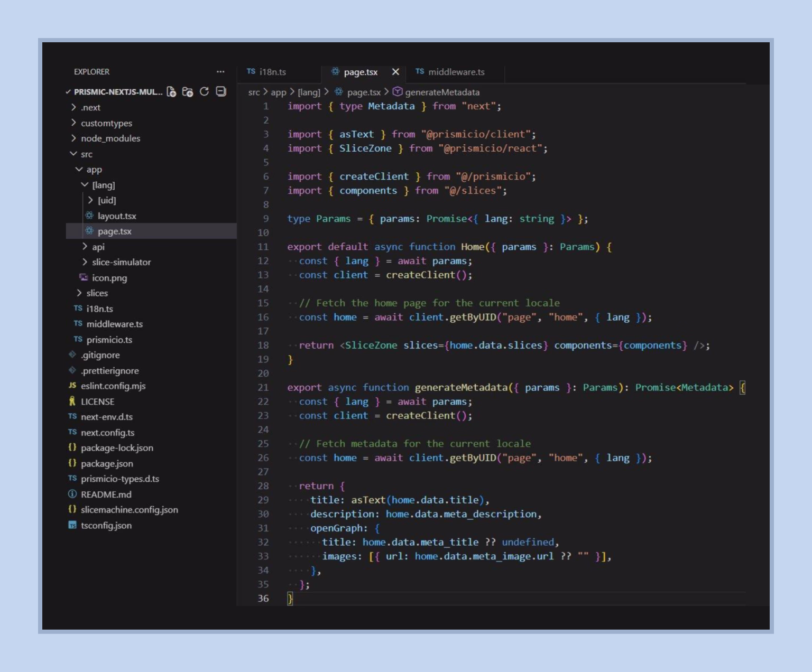Open the .prettierignore file
Image resolution: width=812 pixels, height=672 pixels.
pos(109,371)
